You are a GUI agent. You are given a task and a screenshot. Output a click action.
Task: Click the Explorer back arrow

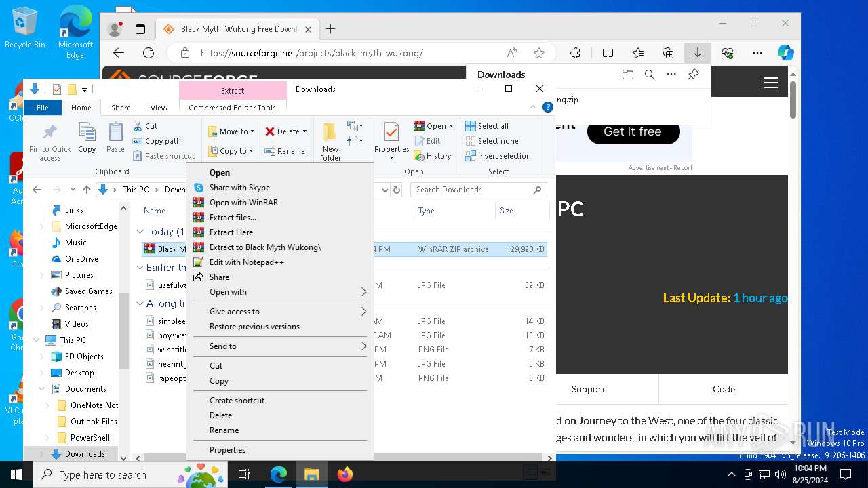[x=37, y=190]
